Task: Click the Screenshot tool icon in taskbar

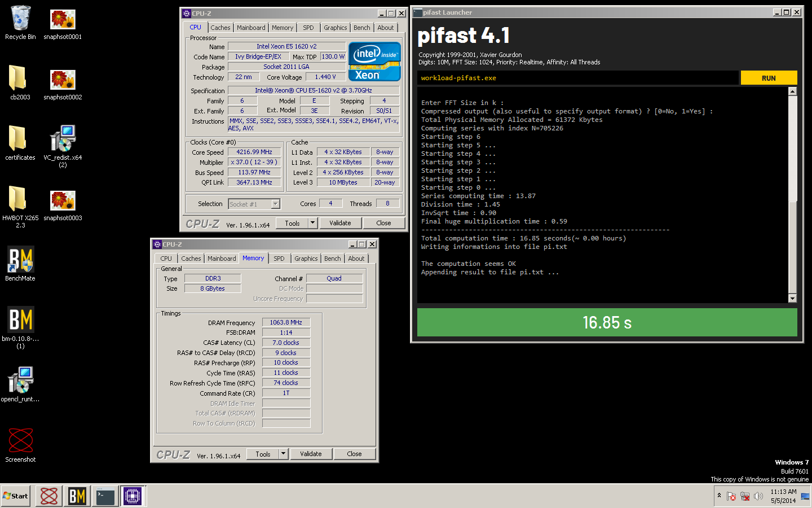Action: point(49,496)
